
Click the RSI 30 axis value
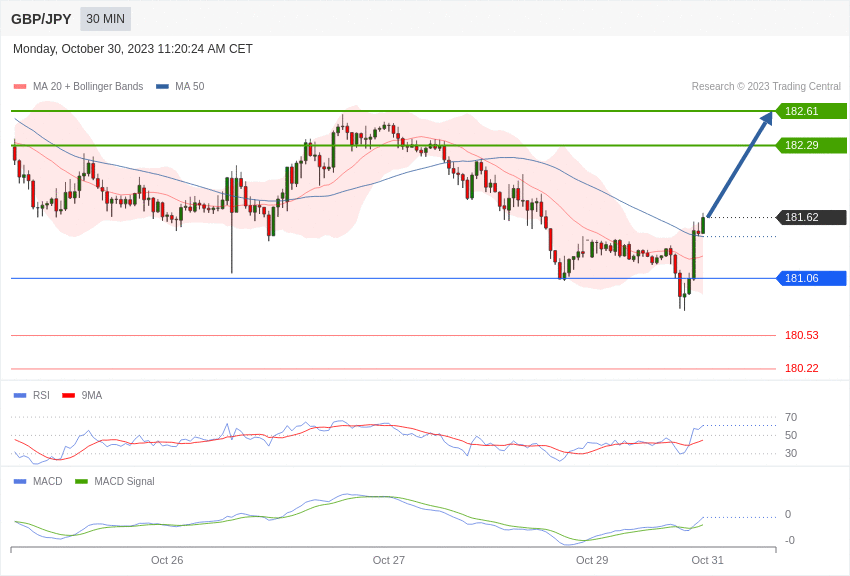pos(791,453)
